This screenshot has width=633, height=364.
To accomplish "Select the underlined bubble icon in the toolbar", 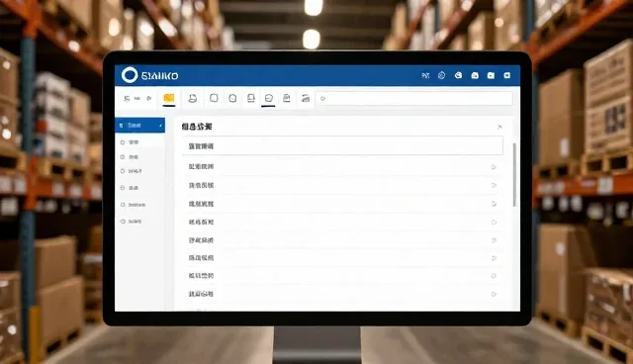I will pyautogui.click(x=268, y=98).
